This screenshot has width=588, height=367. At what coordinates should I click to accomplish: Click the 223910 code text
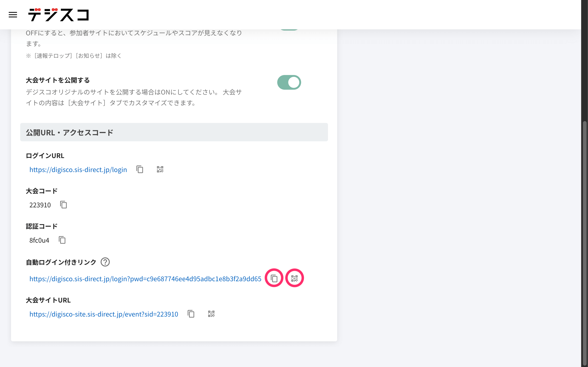pyautogui.click(x=40, y=205)
